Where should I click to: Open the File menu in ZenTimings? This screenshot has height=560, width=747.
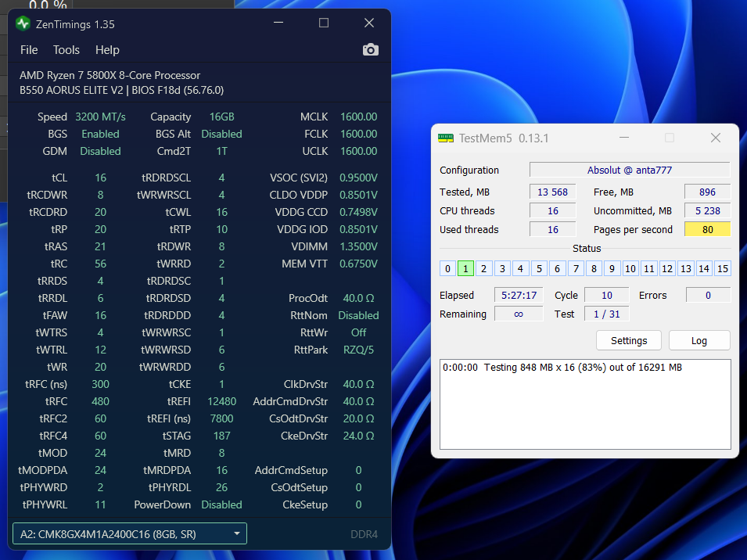[x=29, y=50]
